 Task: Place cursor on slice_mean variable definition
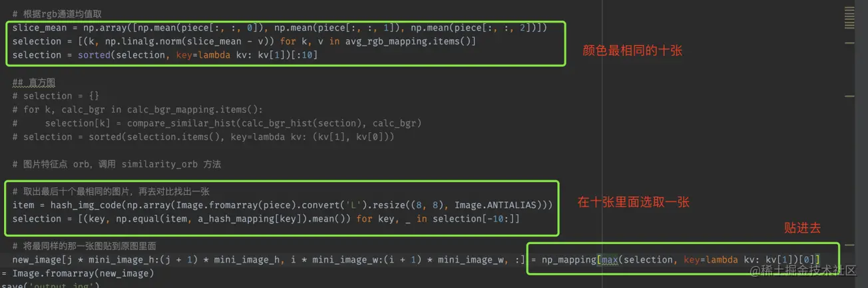click(39, 28)
